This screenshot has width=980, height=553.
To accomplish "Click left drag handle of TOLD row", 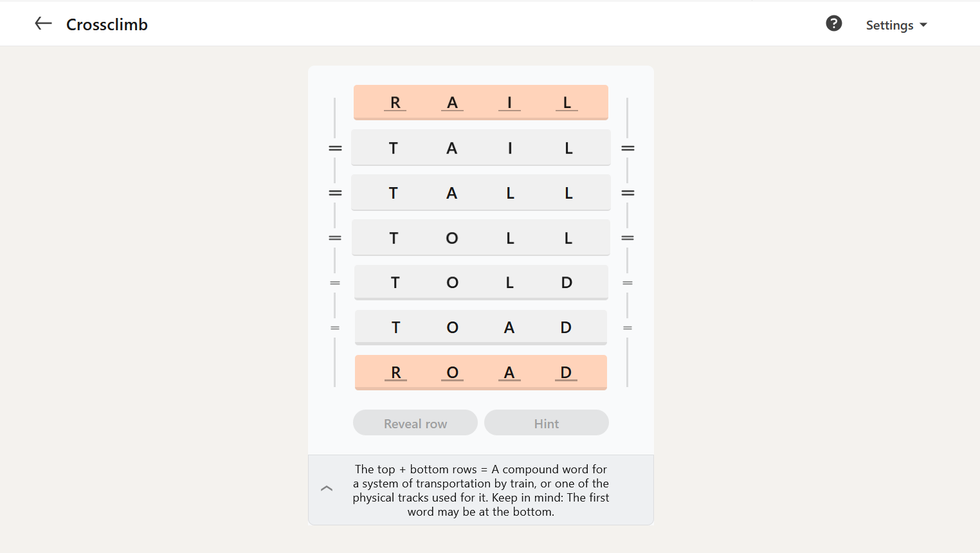I will tap(335, 283).
